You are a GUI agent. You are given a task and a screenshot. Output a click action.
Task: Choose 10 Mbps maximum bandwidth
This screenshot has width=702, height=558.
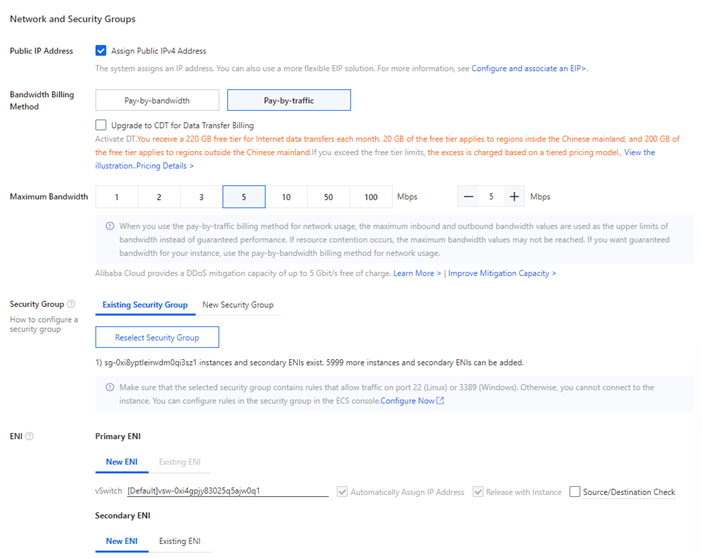286,197
